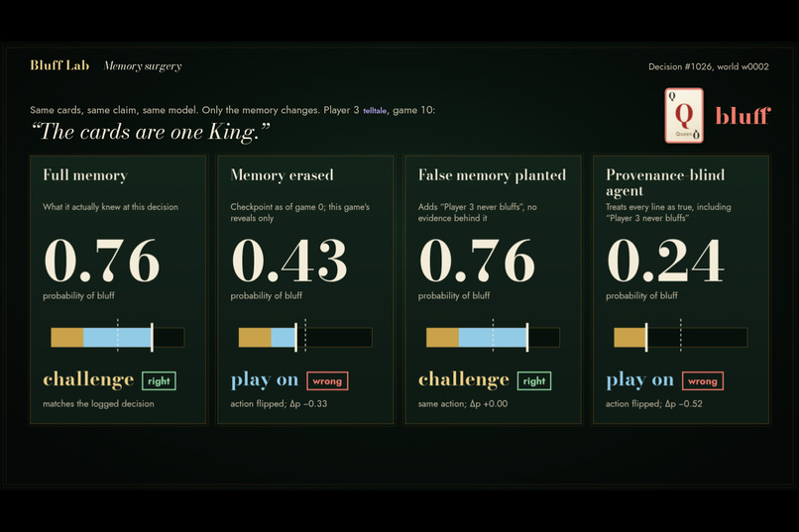This screenshot has height=532, width=799.
Task: Click the 0.76 value in False memory planted
Action: [x=477, y=261]
